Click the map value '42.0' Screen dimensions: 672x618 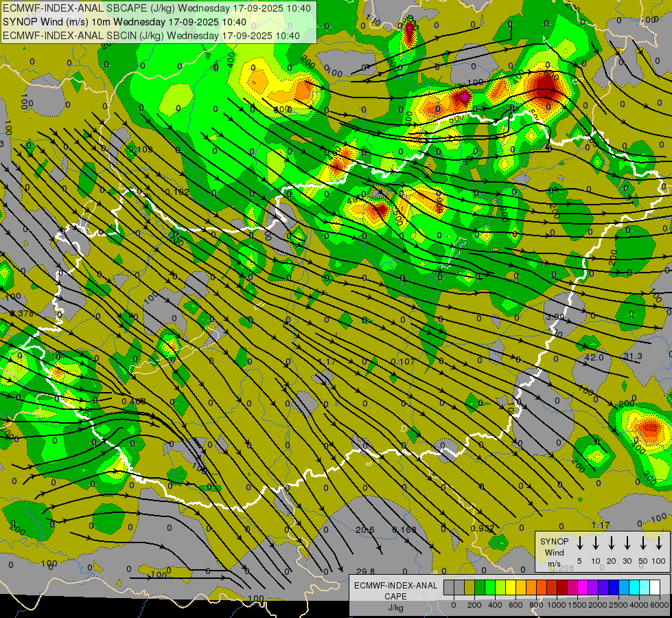[594, 357]
